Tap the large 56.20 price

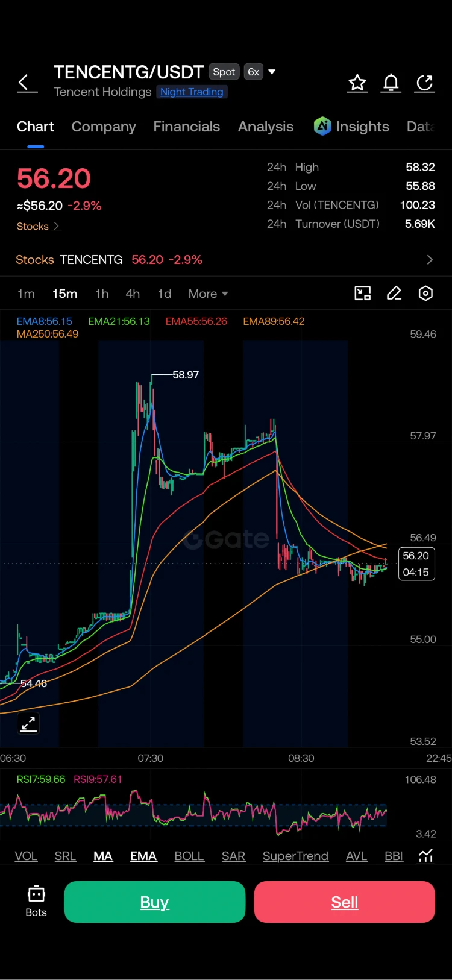(54, 179)
